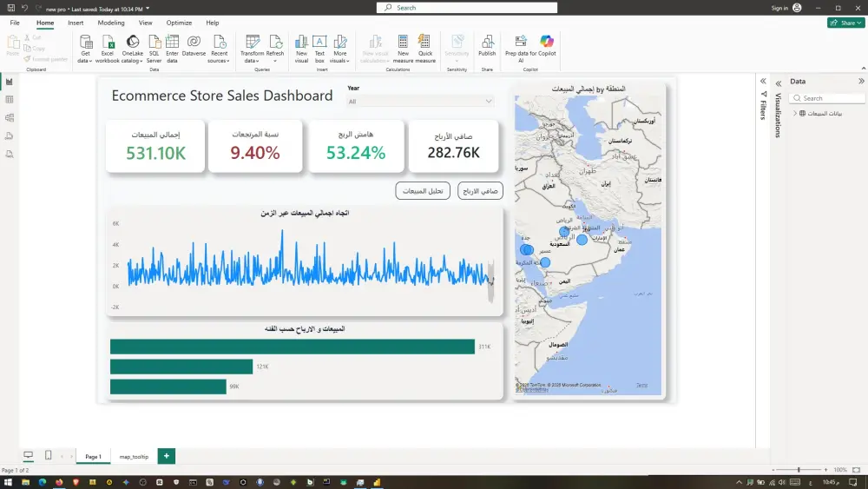Expand the Visualizations pane
Screen dimensions: 868x489
click(x=779, y=83)
